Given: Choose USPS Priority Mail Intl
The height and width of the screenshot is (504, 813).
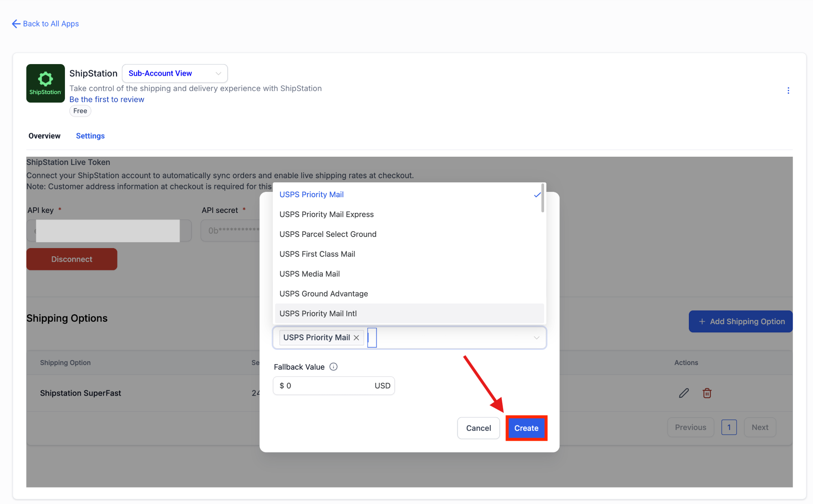Looking at the screenshot, I should (318, 314).
